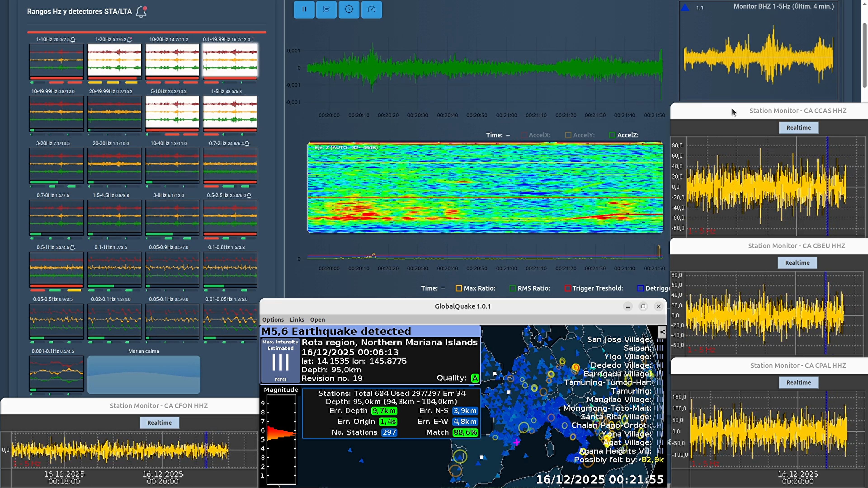
Task: Toggle the Max Ratio legend checkbox
Action: 459,289
